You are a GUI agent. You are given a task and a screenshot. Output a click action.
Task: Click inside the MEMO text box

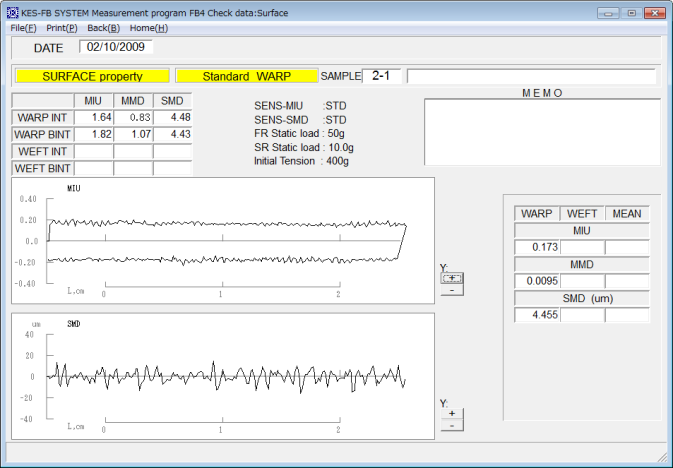tap(542, 130)
